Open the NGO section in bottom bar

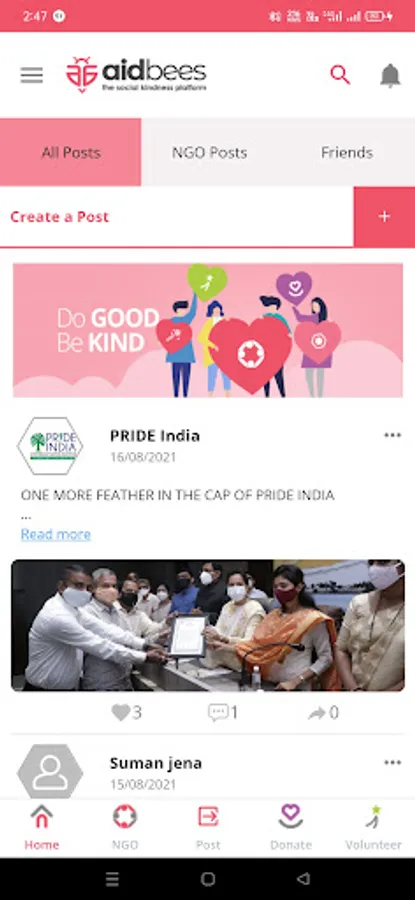[125, 827]
